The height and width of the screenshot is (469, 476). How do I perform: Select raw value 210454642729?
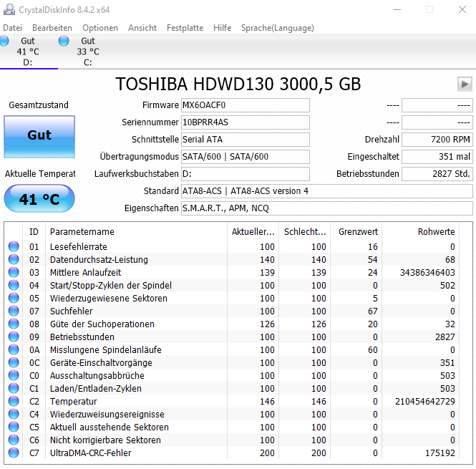425,401
